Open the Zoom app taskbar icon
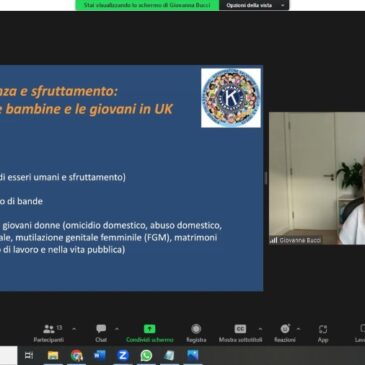This screenshot has width=365, height=365. [123, 356]
